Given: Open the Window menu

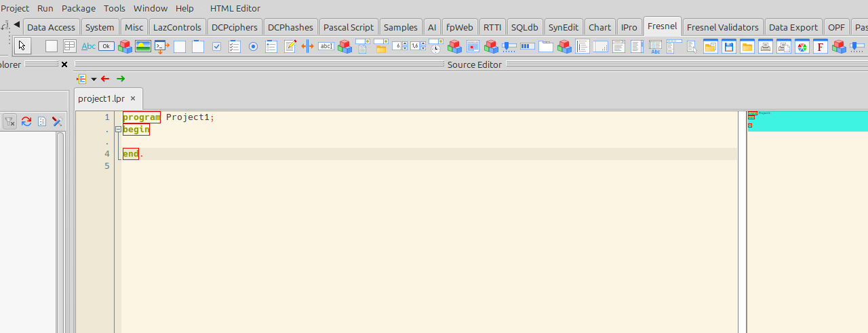Looking at the screenshot, I should click(151, 8).
